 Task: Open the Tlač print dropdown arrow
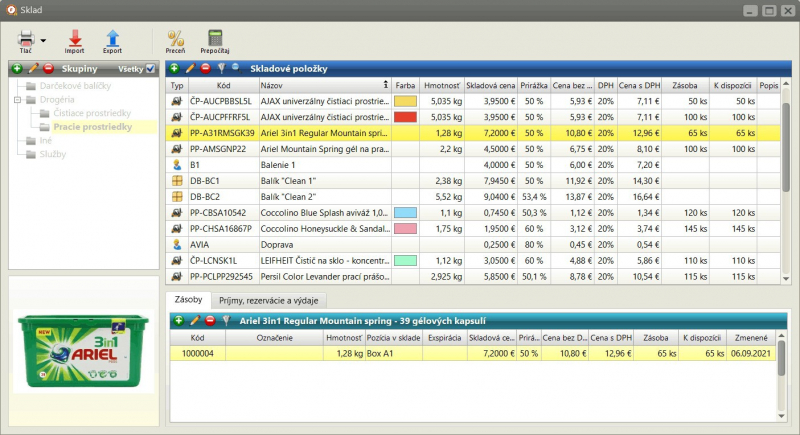click(x=43, y=41)
